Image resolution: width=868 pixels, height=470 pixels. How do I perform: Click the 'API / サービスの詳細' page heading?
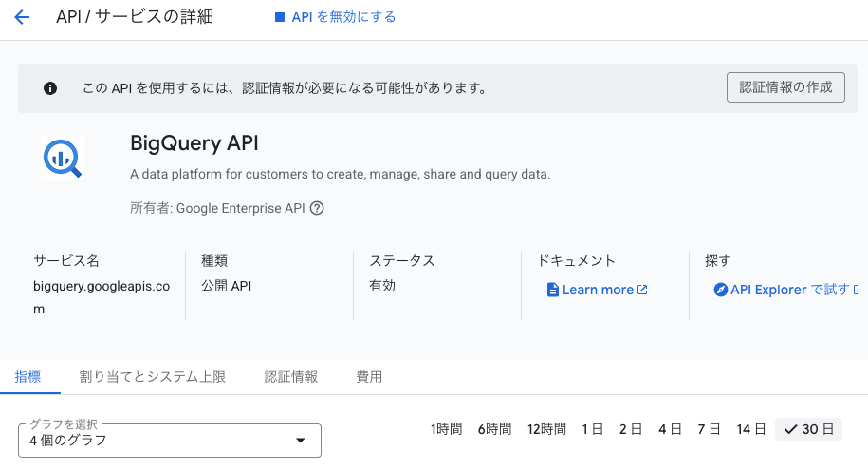[135, 17]
